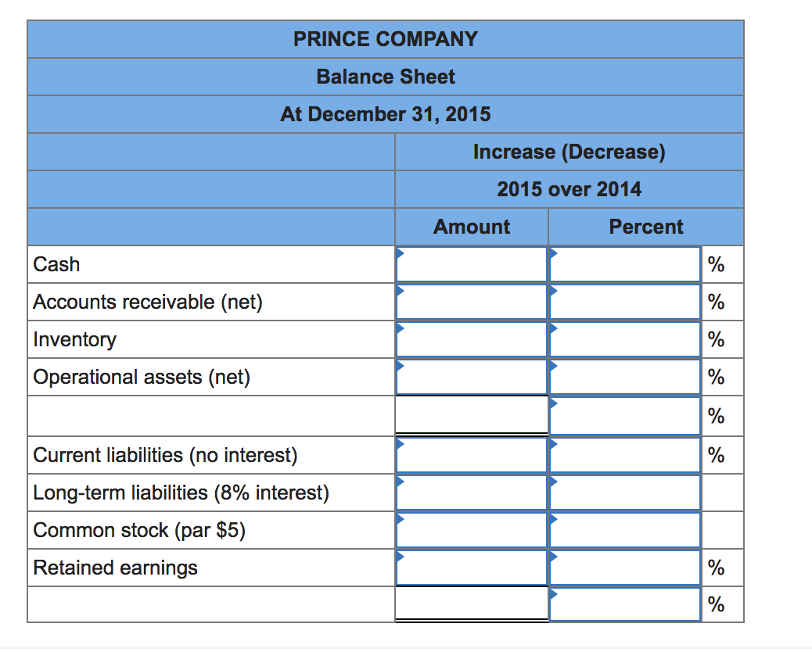Select the Percent field for Accounts receivable (net)
This screenshot has height=652, width=812.
coord(624,302)
